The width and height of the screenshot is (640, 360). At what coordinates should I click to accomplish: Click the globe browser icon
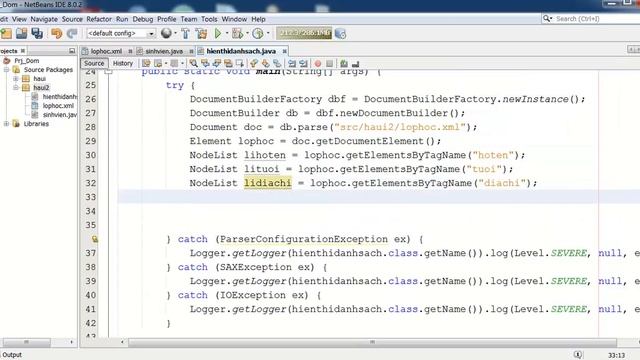click(x=166, y=33)
